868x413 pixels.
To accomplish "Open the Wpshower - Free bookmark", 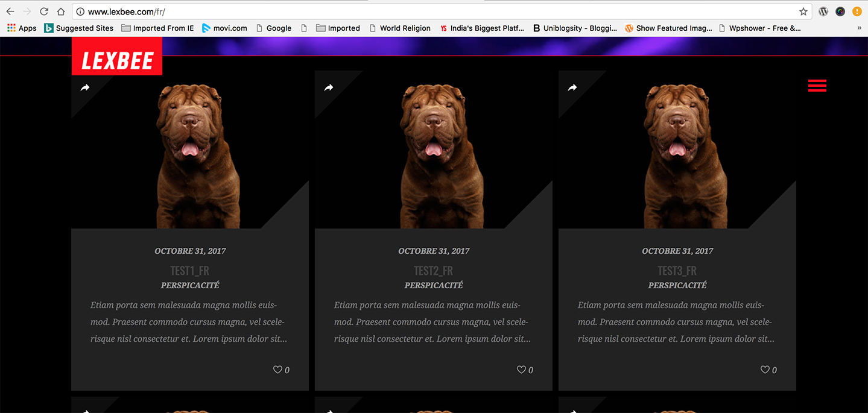I will [x=759, y=28].
